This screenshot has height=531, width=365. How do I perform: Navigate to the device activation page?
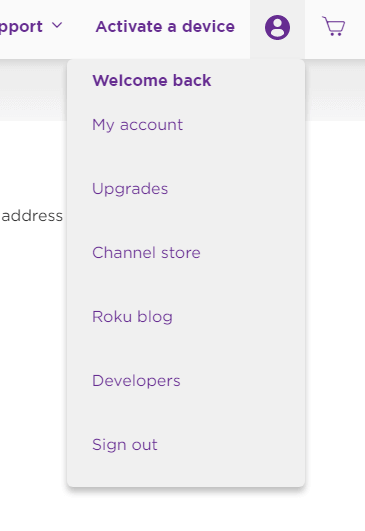click(x=165, y=26)
